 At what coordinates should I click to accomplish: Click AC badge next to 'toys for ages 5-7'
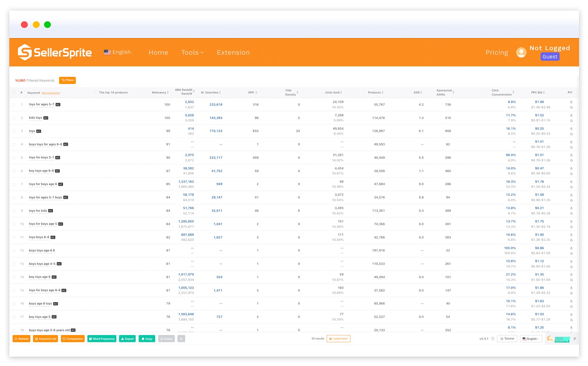(58, 105)
